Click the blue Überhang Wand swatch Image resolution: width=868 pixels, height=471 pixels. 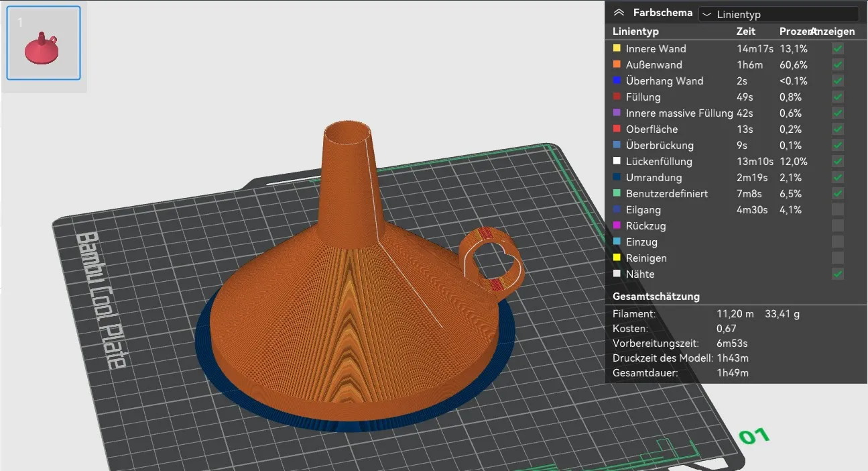(x=617, y=81)
